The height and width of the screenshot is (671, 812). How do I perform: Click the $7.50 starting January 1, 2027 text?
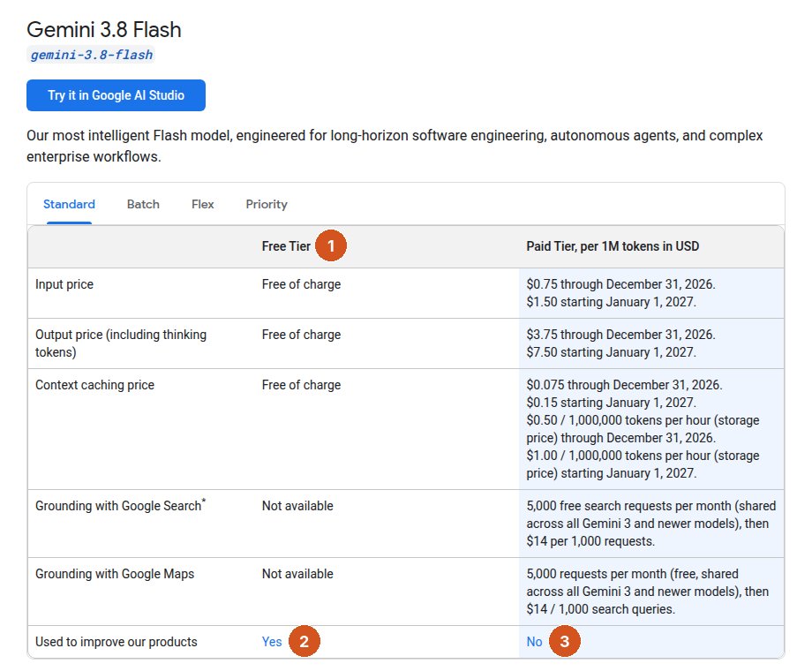tap(611, 351)
